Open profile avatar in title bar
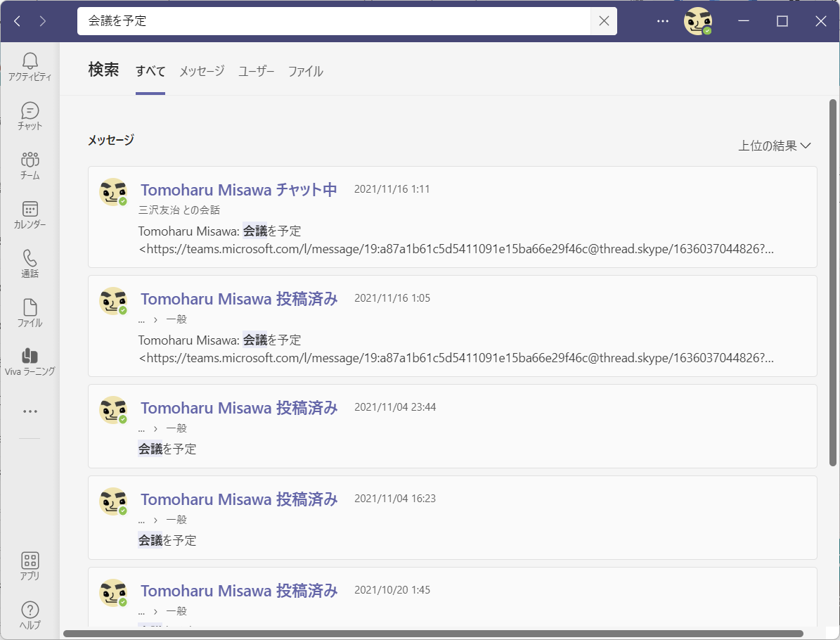Image resolution: width=840 pixels, height=640 pixels. pyautogui.click(x=698, y=21)
